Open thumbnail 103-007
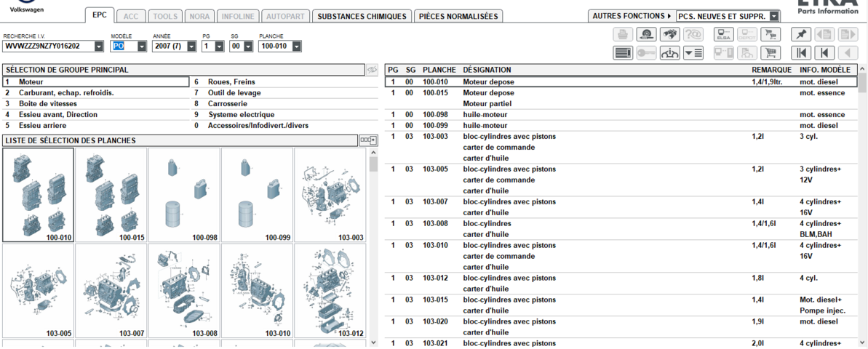The height and width of the screenshot is (349, 868). point(111,291)
